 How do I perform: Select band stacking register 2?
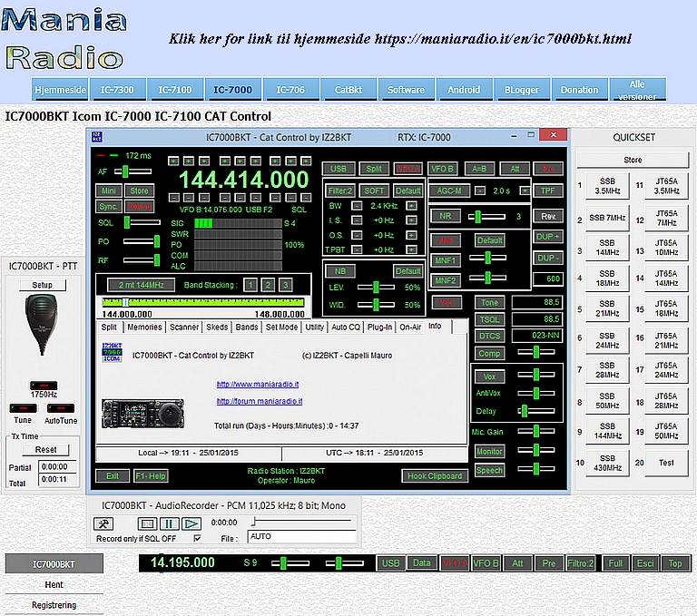tap(268, 285)
